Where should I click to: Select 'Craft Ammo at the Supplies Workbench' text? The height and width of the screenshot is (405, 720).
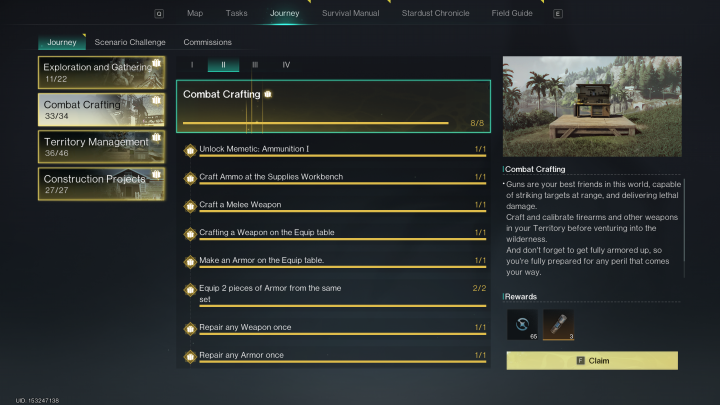pyautogui.click(x=271, y=177)
